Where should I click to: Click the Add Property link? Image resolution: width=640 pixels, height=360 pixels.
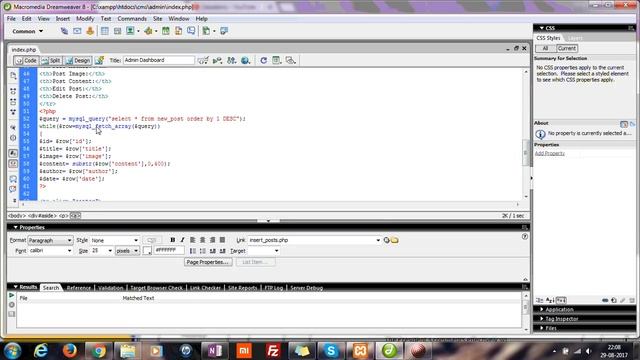[550, 153]
